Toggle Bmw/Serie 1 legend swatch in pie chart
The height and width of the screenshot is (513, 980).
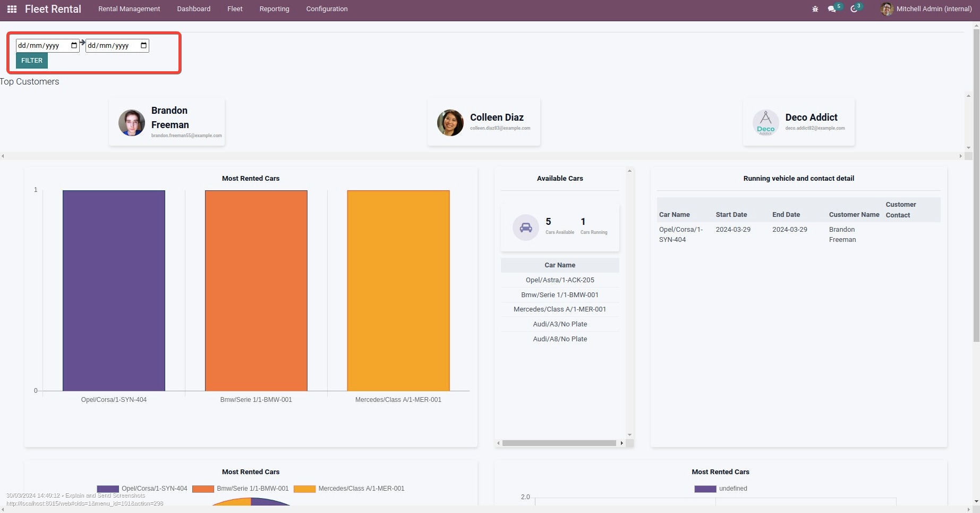(x=203, y=489)
